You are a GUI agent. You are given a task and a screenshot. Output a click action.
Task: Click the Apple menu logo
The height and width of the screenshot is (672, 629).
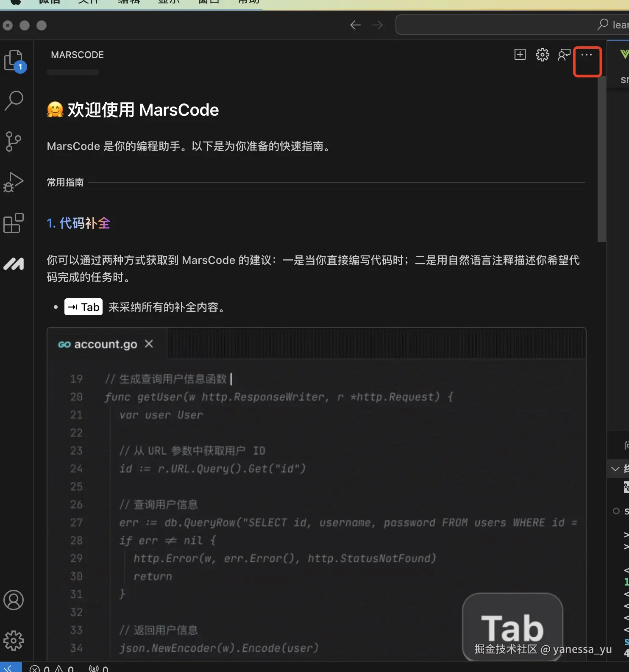click(x=16, y=2)
